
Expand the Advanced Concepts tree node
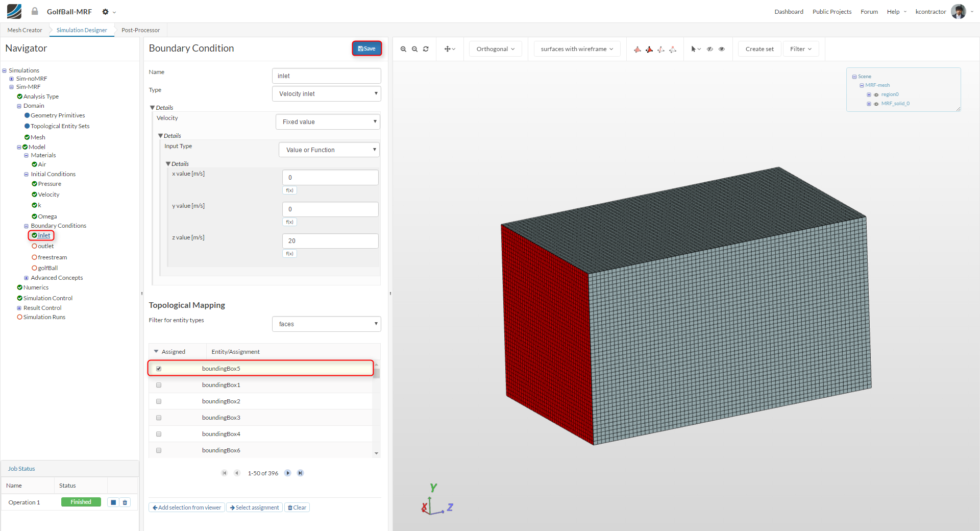[27, 278]
